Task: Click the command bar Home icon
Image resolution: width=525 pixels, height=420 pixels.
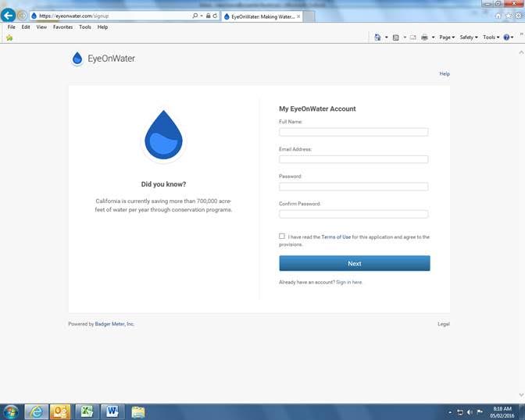Action: tap(377, 37)
